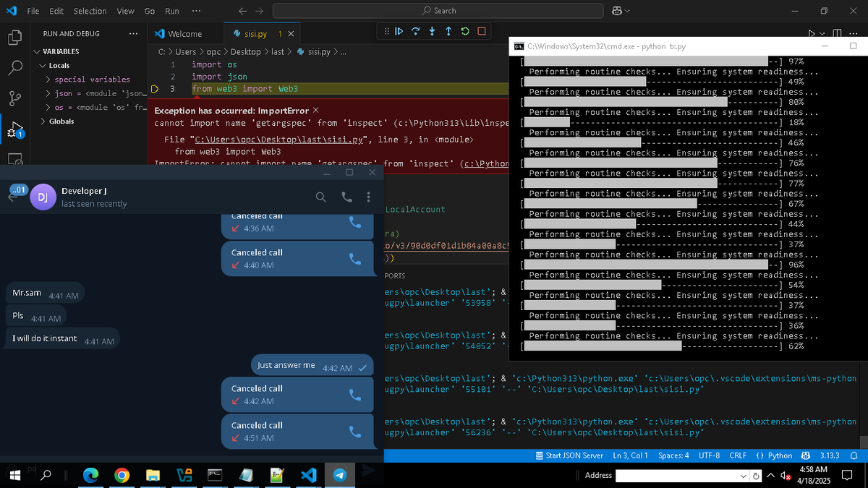This screenshot has width=868, height=488.
Task: Click the Step Over debug icon
Action: (x=415, y=31)
